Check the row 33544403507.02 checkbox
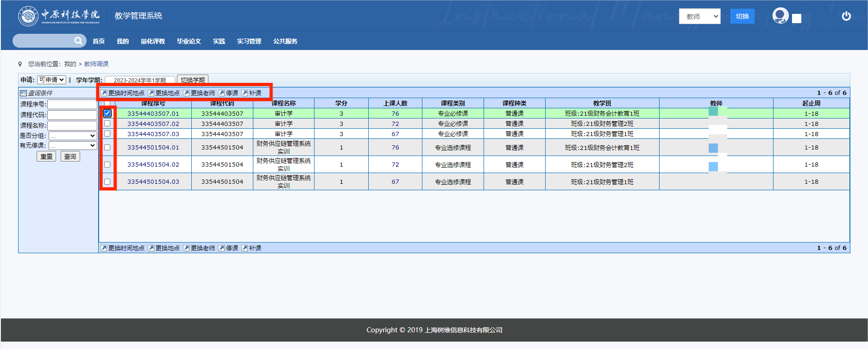 107,124
